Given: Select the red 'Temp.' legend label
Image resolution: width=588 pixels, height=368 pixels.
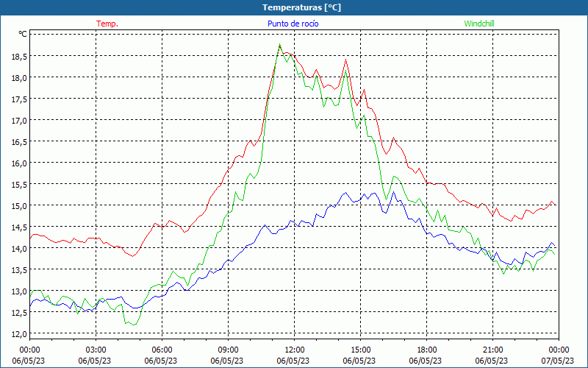Looking at the screenshot, I should tap(107, 24).
